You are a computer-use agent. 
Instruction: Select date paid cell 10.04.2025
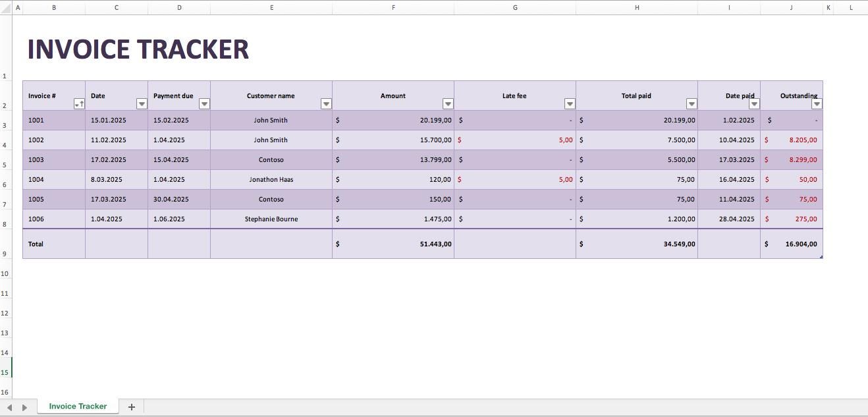tap(729, 140)
